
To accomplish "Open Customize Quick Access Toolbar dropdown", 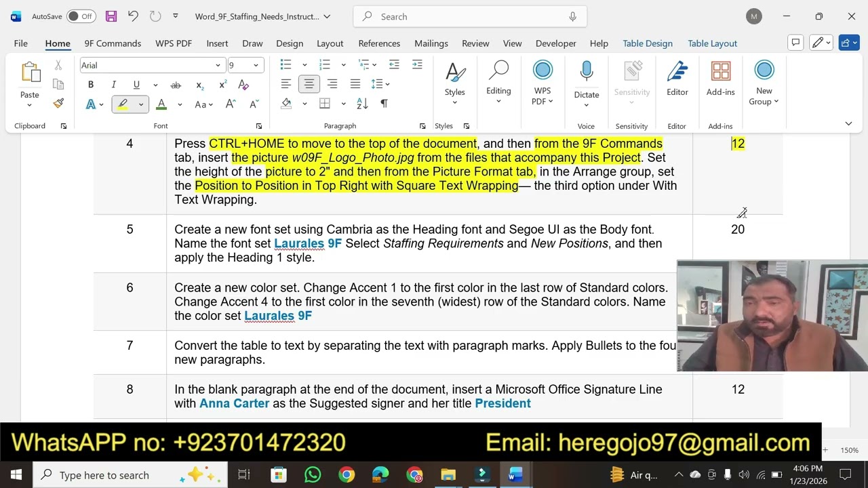I will pyautogui.click(x=176, y=16).
